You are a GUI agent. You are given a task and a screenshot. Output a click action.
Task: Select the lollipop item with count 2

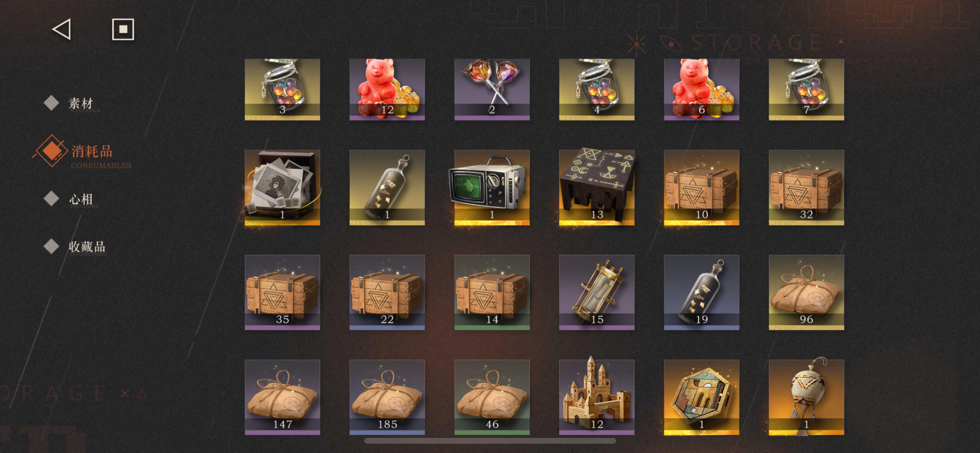click(x=492, y=89)
